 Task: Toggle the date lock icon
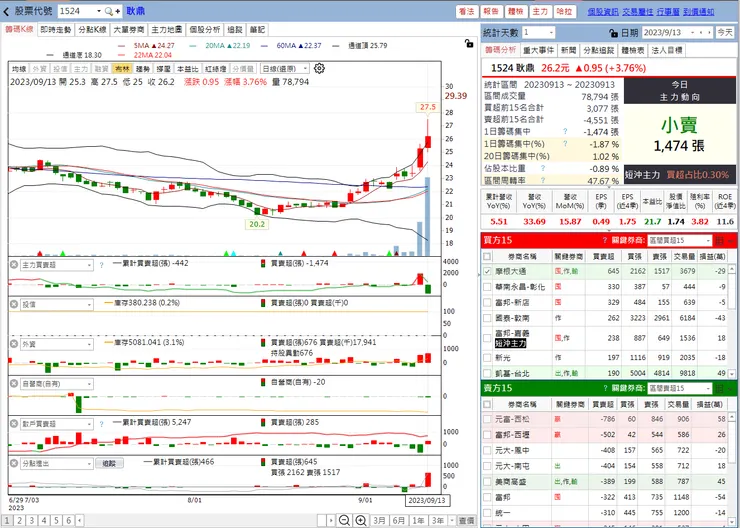(x=613, y=33)
